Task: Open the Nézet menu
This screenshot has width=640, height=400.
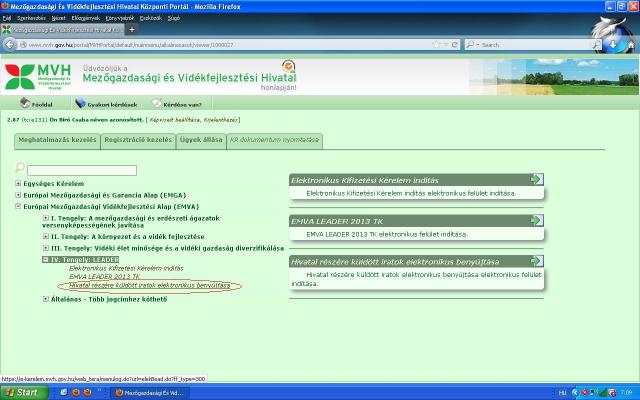Action: [58, 18]
